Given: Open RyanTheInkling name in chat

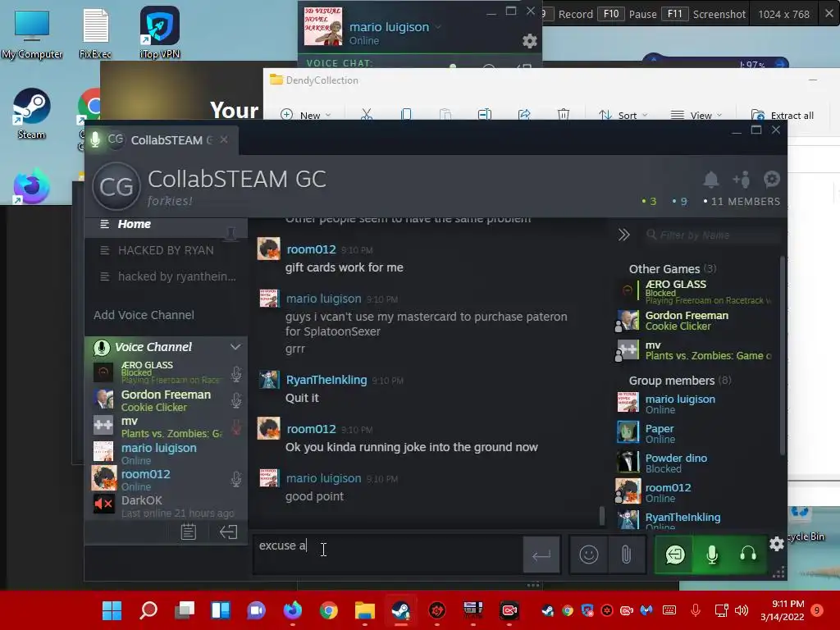Looking at the screenshot, I should [326, 380].
